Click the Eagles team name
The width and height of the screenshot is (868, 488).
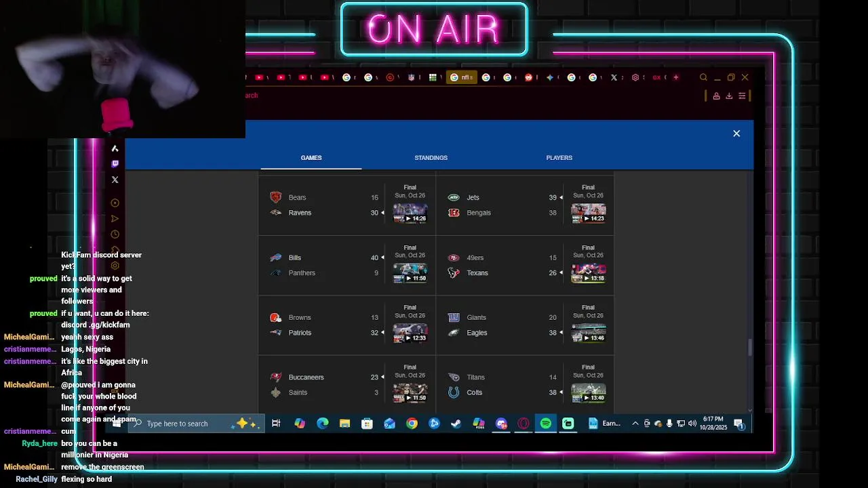(477, 333)
